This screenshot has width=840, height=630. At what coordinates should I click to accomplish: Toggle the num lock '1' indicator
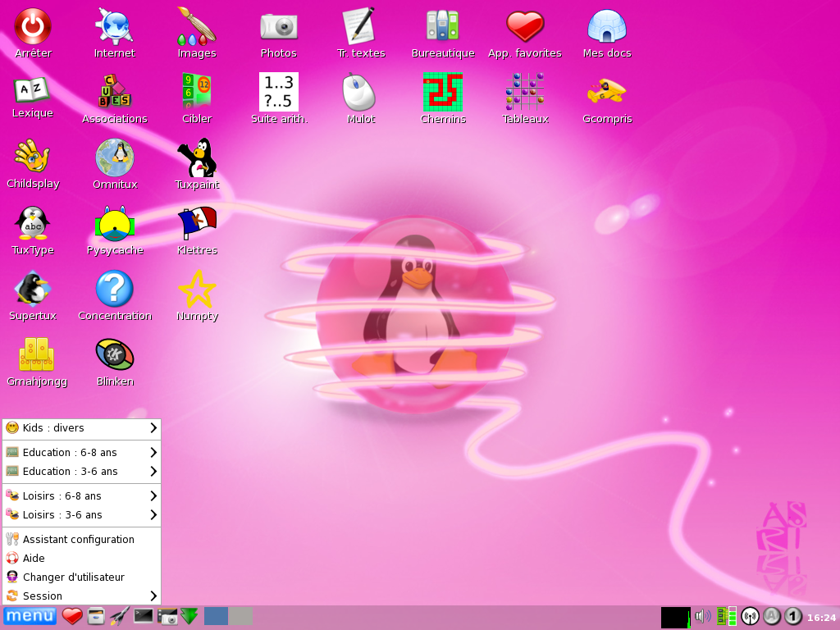pos(793,616)
